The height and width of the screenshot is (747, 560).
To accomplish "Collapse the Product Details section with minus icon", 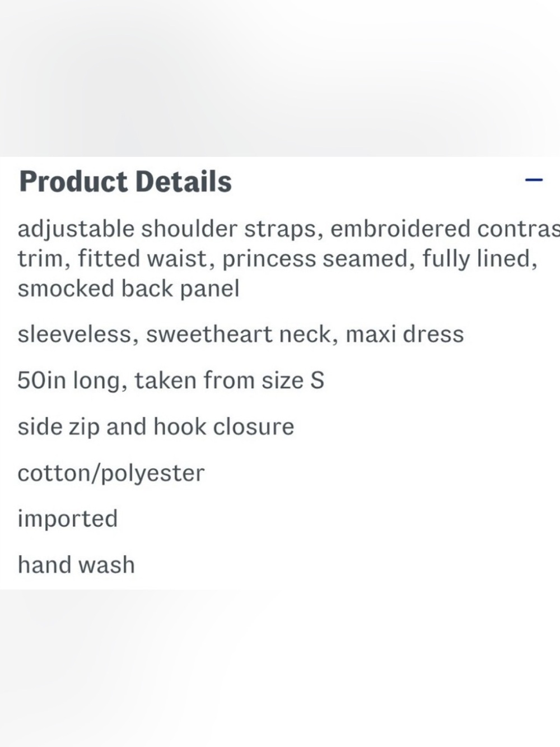I will [x=534, y=180].
